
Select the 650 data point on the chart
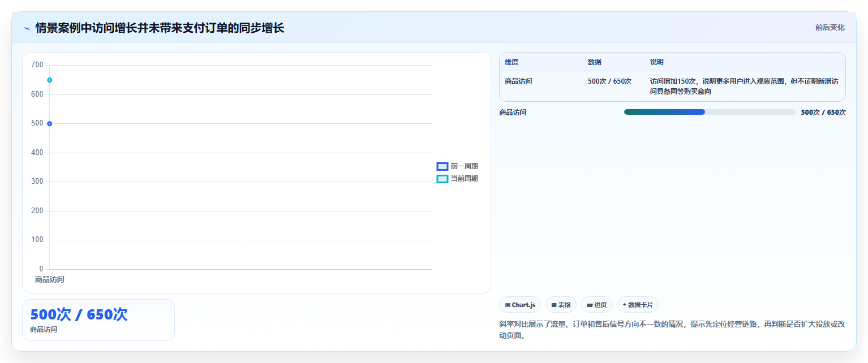(x=50, y=80)
